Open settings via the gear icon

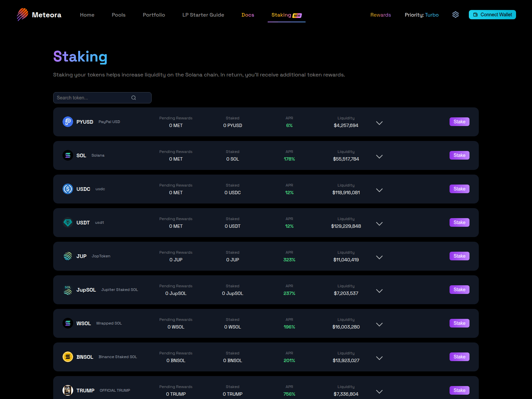[455, 14]
